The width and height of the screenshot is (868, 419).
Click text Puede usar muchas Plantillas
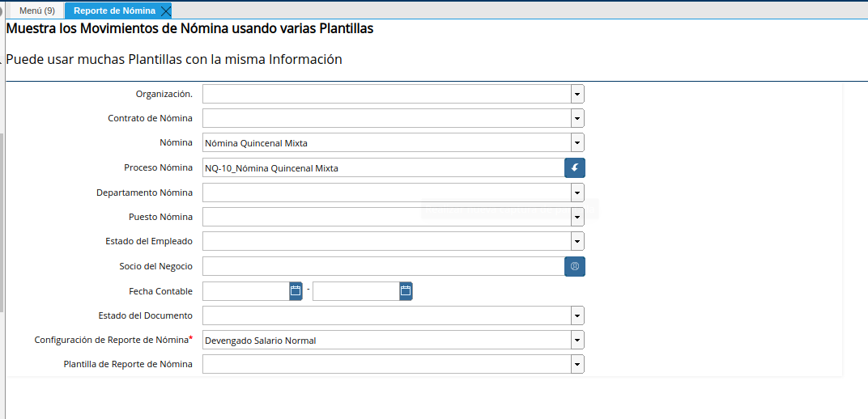(x=174, y=59)
